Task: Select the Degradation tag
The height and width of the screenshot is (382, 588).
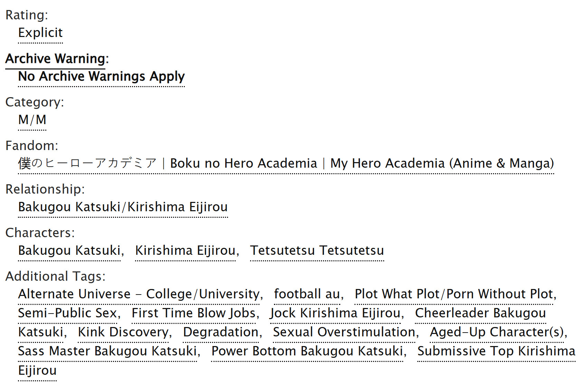Action: (x=221, y=332)
